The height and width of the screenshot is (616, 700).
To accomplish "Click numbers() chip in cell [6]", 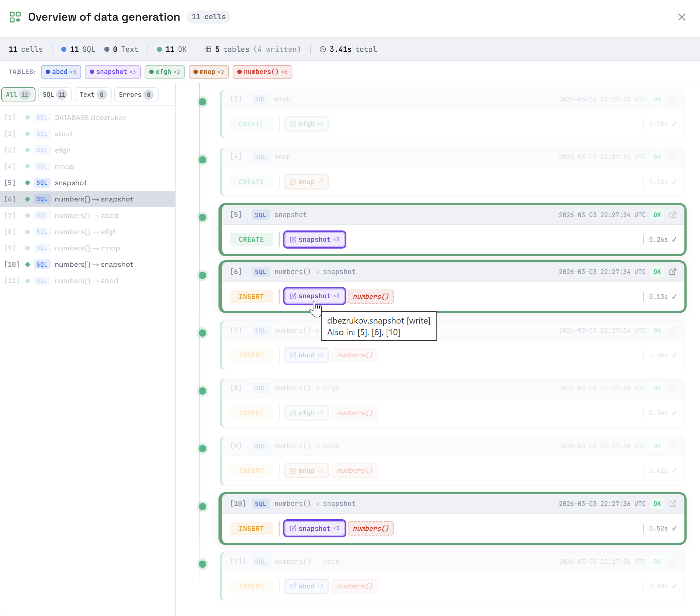I will (371, 297).
